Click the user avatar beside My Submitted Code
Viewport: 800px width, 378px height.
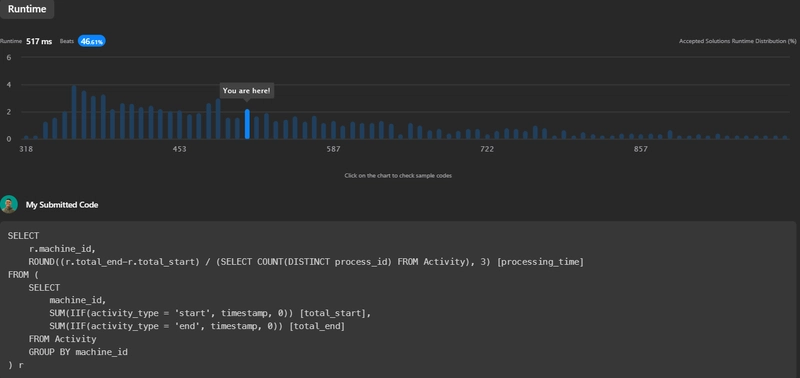9,205
